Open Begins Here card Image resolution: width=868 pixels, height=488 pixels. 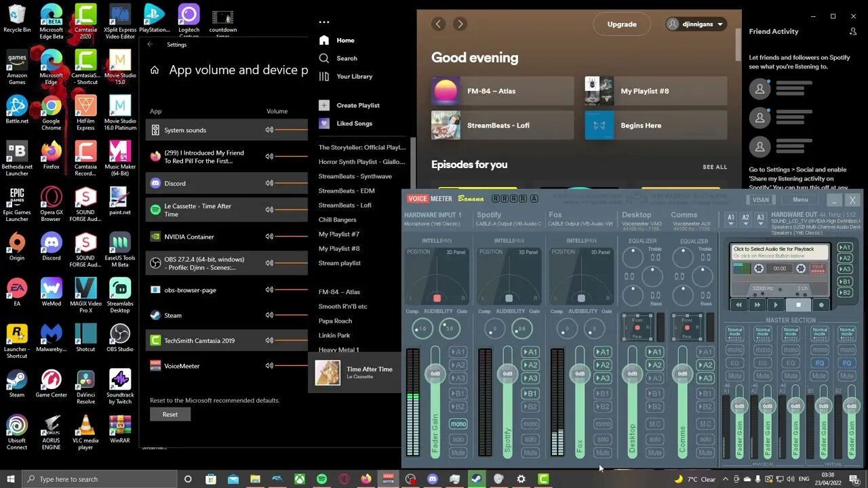[x=656, y=125]
